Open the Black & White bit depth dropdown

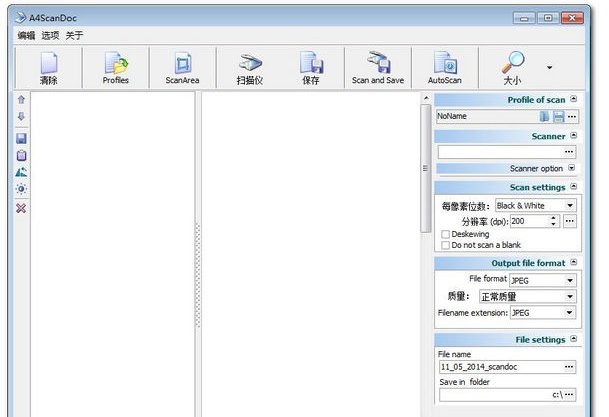(570, 205)
